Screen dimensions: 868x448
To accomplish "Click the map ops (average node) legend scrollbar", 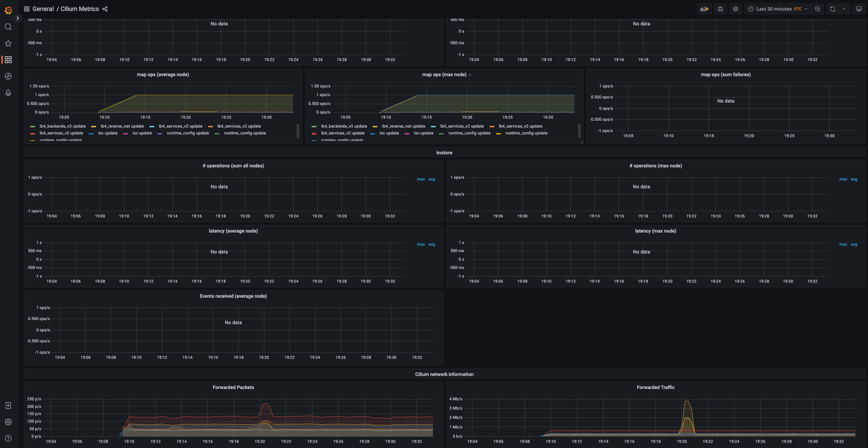I will point(298,130).
